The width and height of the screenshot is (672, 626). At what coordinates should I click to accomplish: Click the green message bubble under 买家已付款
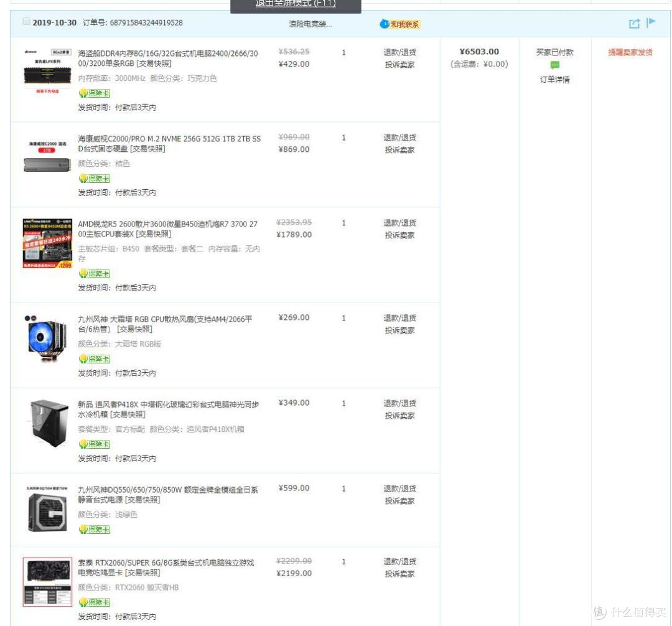point(554,65)
